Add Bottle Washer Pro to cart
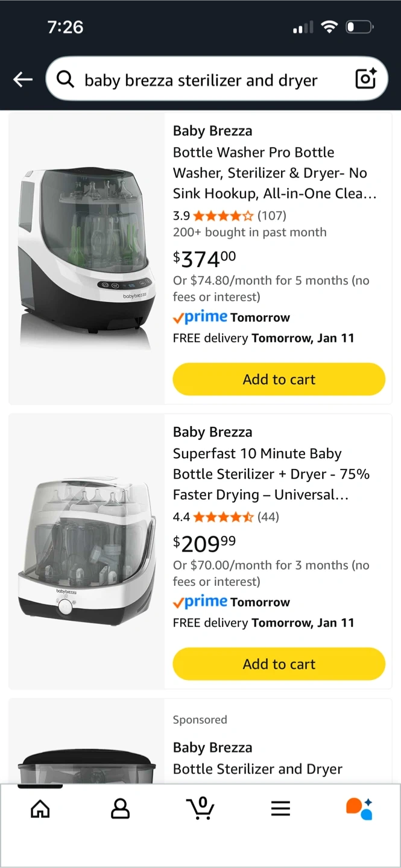The height and width of the screenshot is (868, 401). pos(279,379)
